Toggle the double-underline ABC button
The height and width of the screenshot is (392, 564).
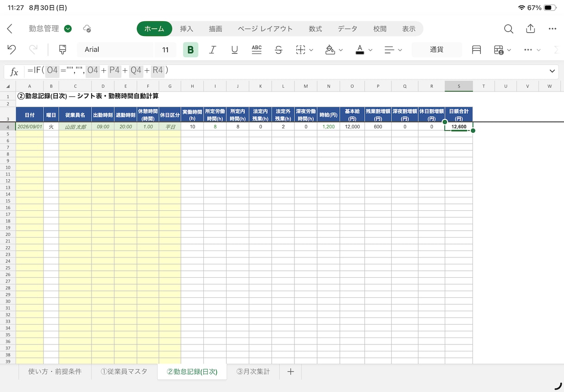(x=257, y=49)
